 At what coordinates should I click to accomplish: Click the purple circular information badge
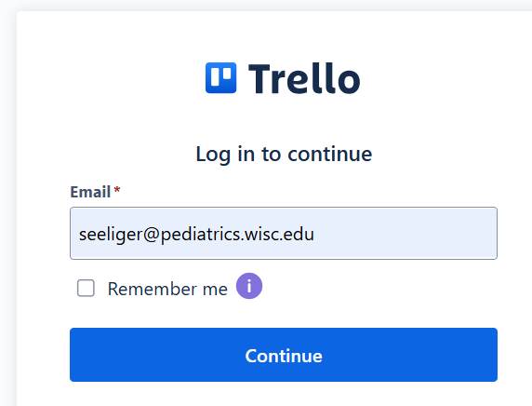point(249,286)
